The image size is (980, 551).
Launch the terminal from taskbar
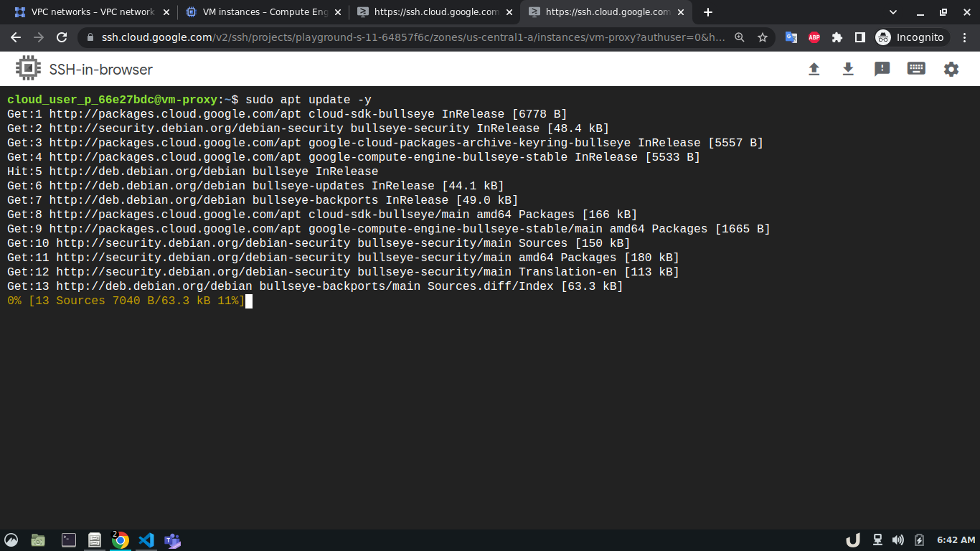tap(69, 540)
